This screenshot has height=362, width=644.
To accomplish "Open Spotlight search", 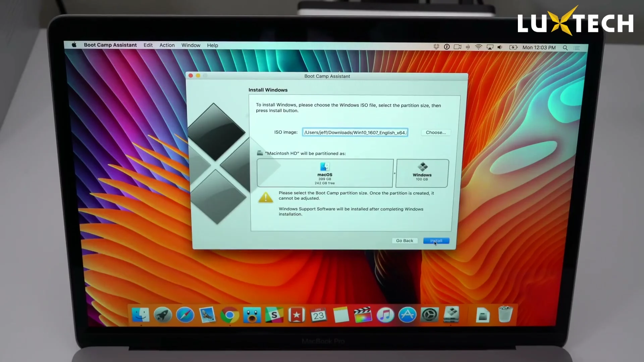I will coord(566,48).
